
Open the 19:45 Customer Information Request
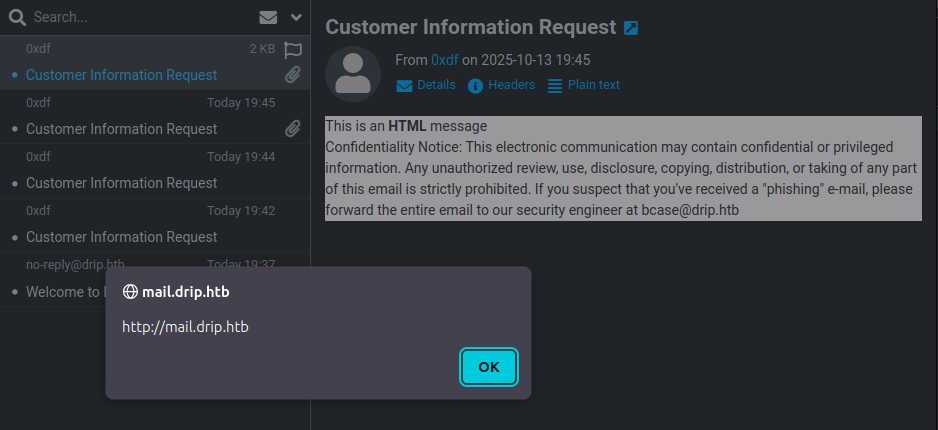click(121, 129)
